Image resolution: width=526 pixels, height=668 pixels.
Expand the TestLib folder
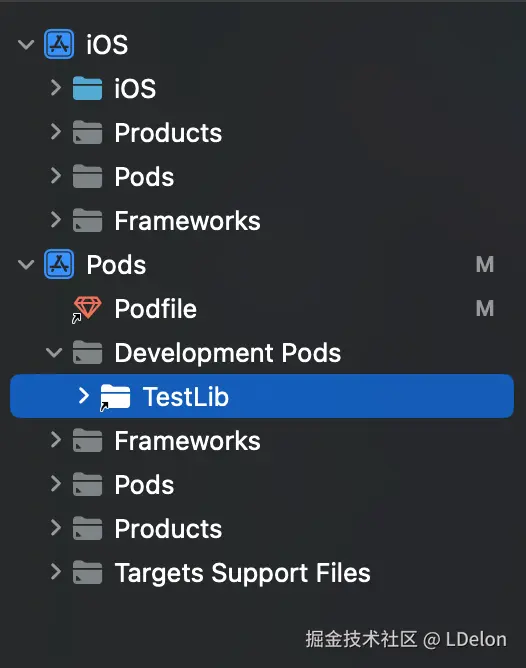pyautogui.click(x=83, y=396)
